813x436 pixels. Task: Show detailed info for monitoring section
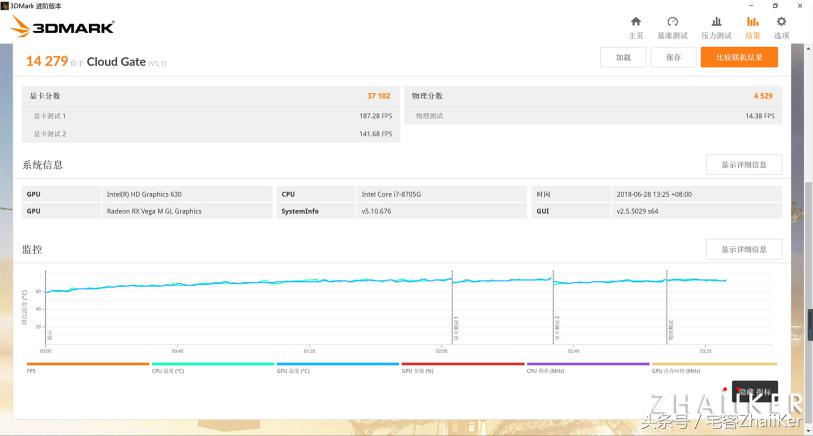(x=744, y=249)
